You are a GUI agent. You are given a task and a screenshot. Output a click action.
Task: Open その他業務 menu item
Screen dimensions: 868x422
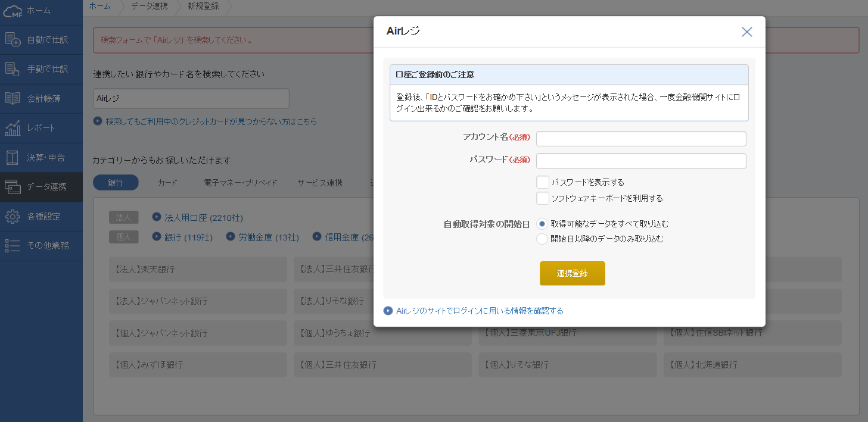(x=41, y=246)
